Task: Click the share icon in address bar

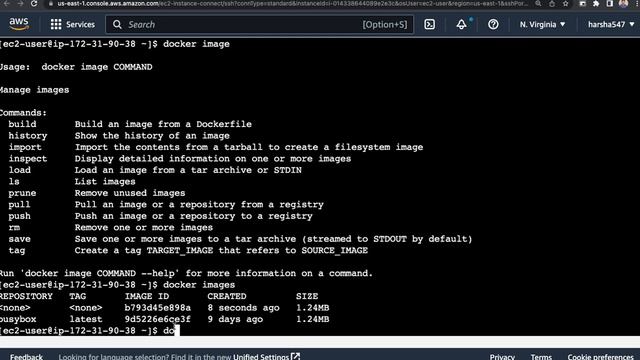Action: [x=552, y=4]
